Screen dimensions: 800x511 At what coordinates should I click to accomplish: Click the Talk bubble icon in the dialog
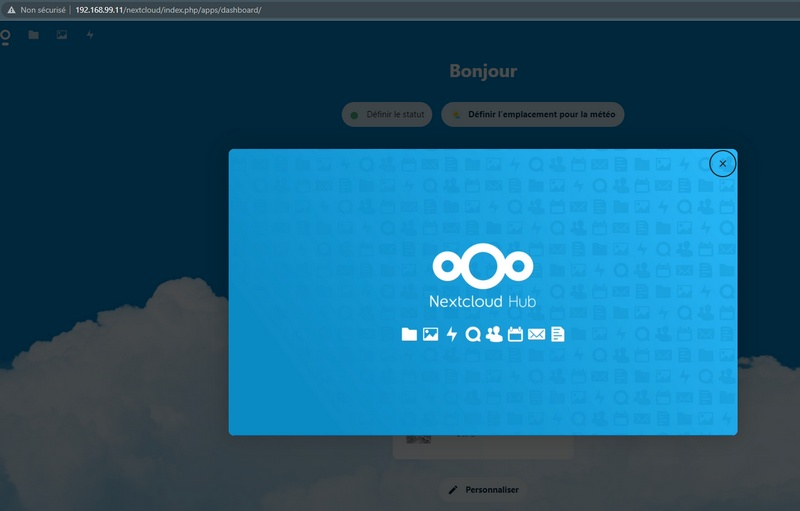(473, 334)
